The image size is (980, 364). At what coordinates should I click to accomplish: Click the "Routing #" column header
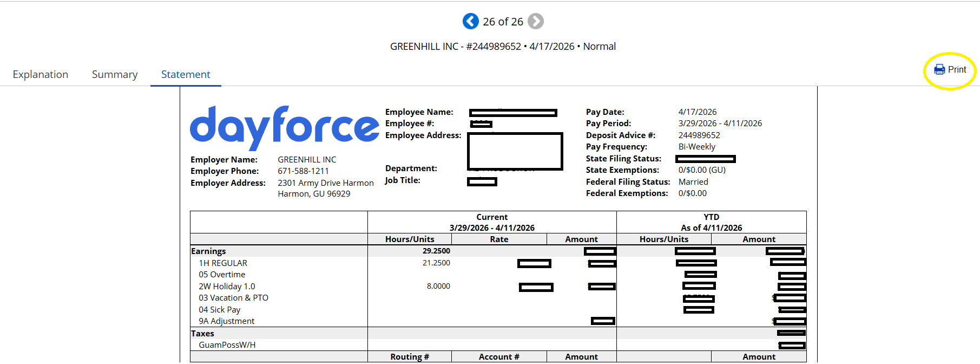click(410, 357)
